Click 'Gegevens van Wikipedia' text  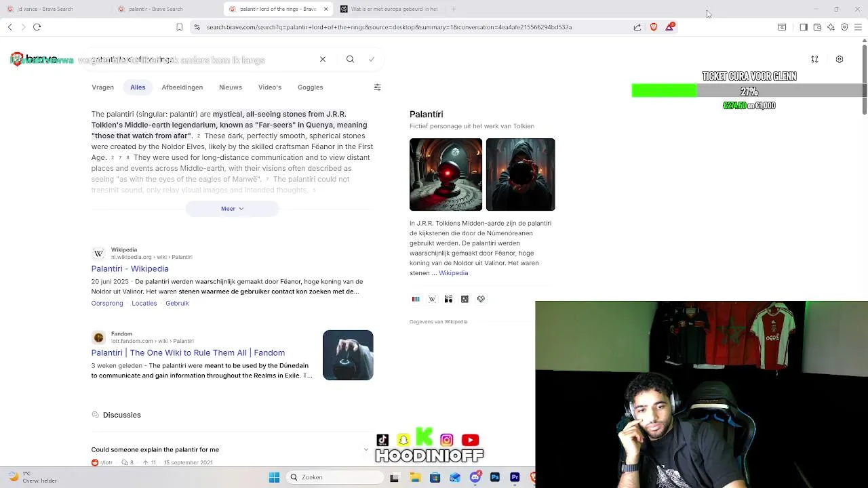pyautogui.click(x=438, y=322)
